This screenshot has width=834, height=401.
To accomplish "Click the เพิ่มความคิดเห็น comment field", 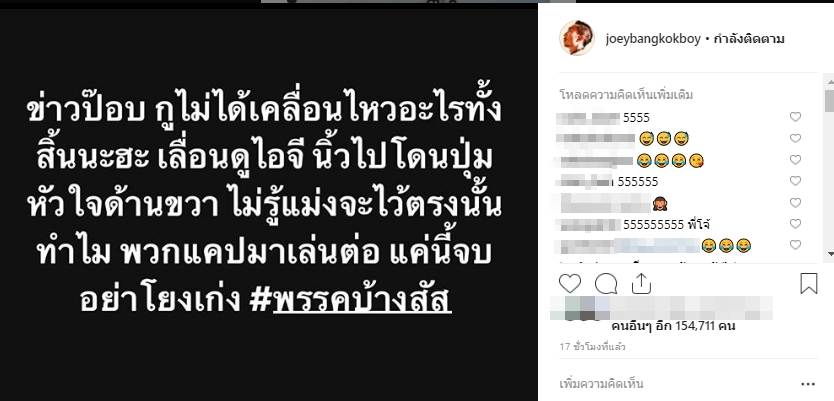I will click(675, 383).
